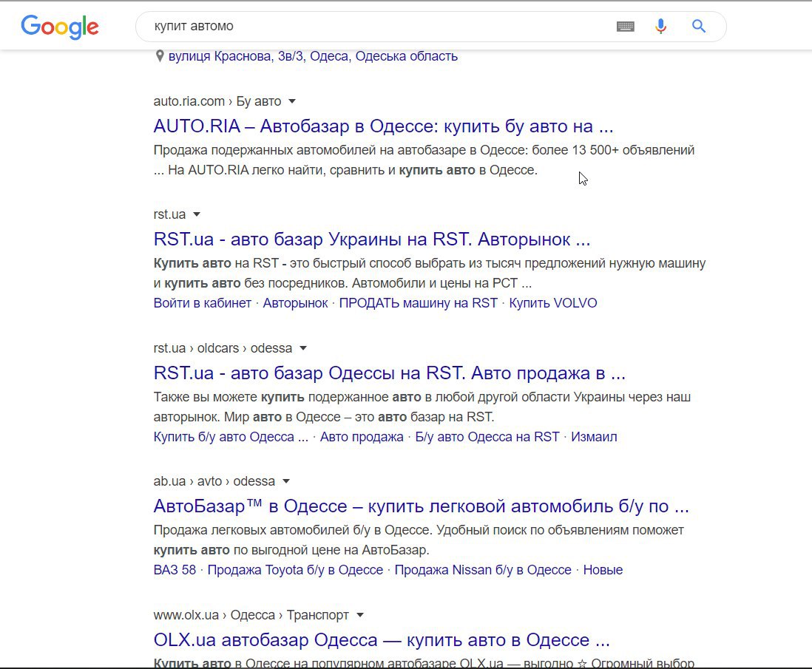Click sitelink Б/у авто Одесса на RST
The height and width of the screenshot is (669, 812).
pyautogui.click(x=487, y=436)
